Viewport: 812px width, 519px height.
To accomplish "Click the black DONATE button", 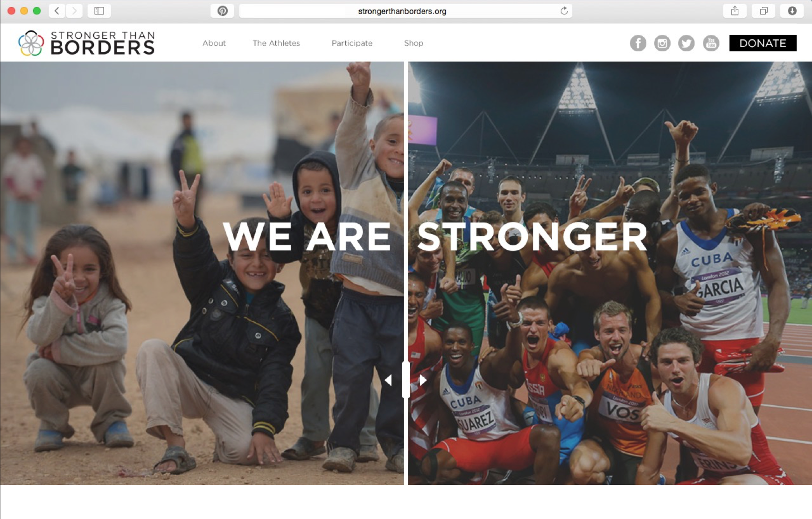I will (x=763, y=43).
